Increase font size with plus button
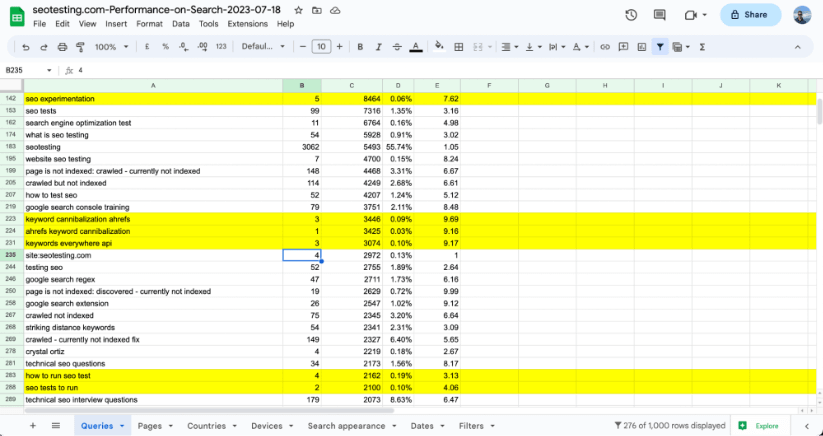This screenshot has width=823, height=436. click(340, 47)
